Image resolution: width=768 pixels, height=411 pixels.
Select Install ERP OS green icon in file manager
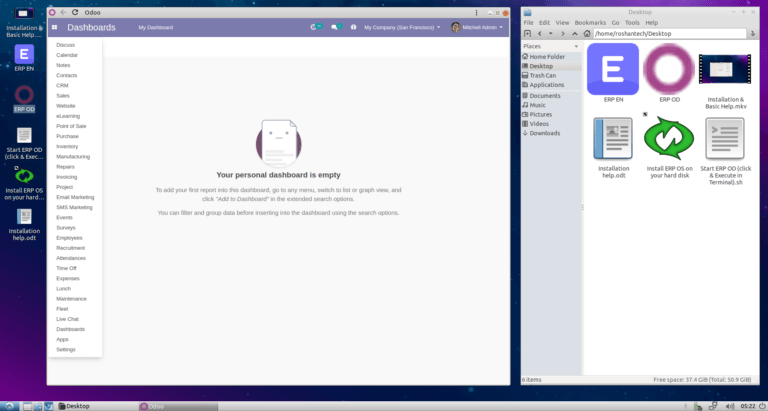(x=669, y=138)
